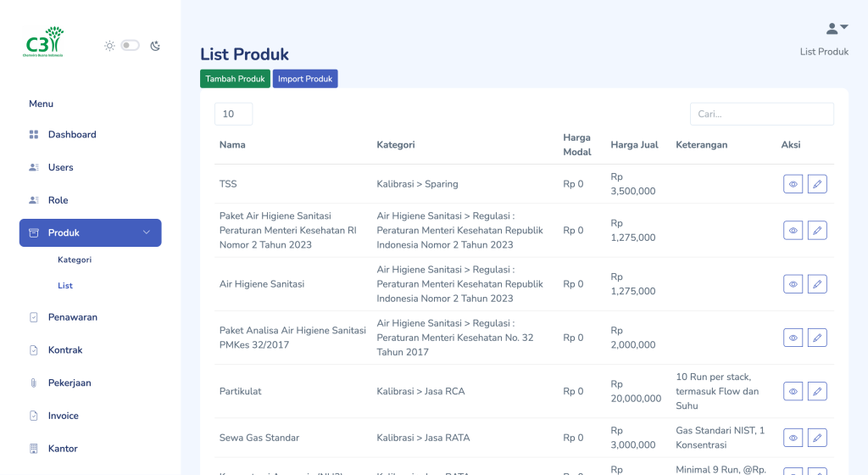Show details of Air Higiene Sanitasi product

click(x=793, y=284)
